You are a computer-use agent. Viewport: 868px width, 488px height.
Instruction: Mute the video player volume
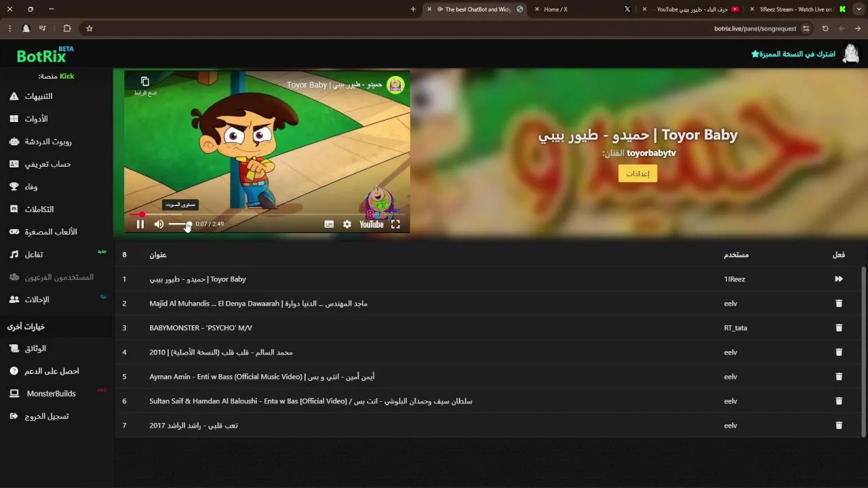tap(159, 224)
